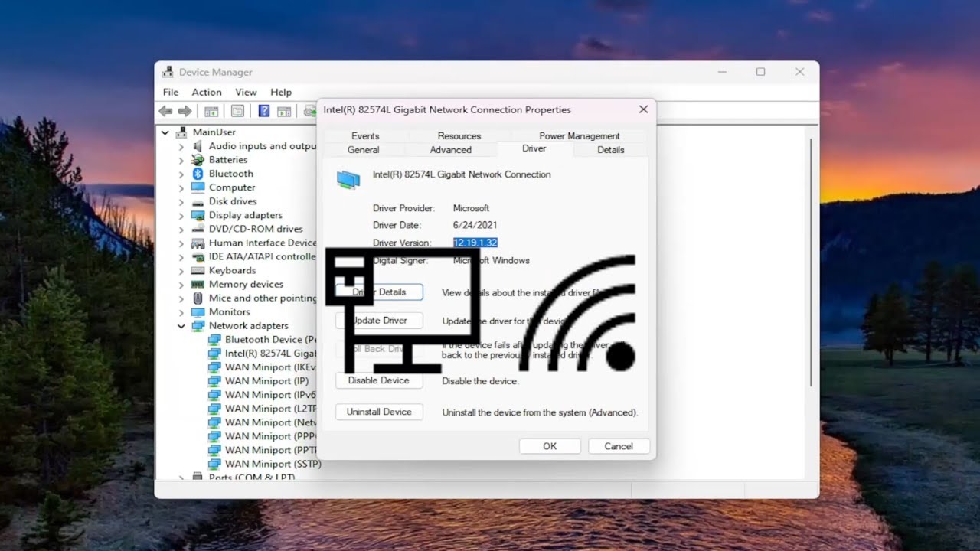The height and width of the screenshot is (551, 980).
Task: Open the Help menu
Action: 281,92
